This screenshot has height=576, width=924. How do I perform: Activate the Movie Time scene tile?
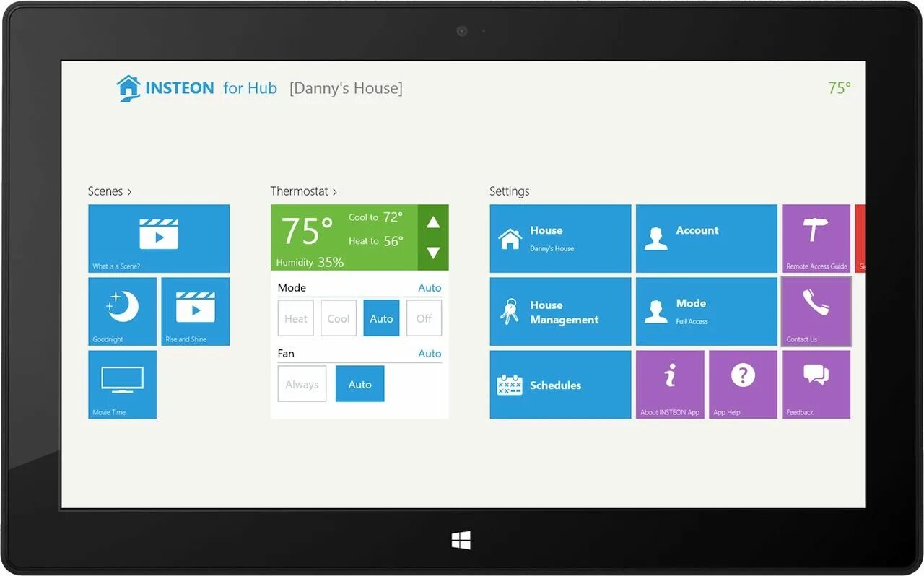click(x=122, y=384)
